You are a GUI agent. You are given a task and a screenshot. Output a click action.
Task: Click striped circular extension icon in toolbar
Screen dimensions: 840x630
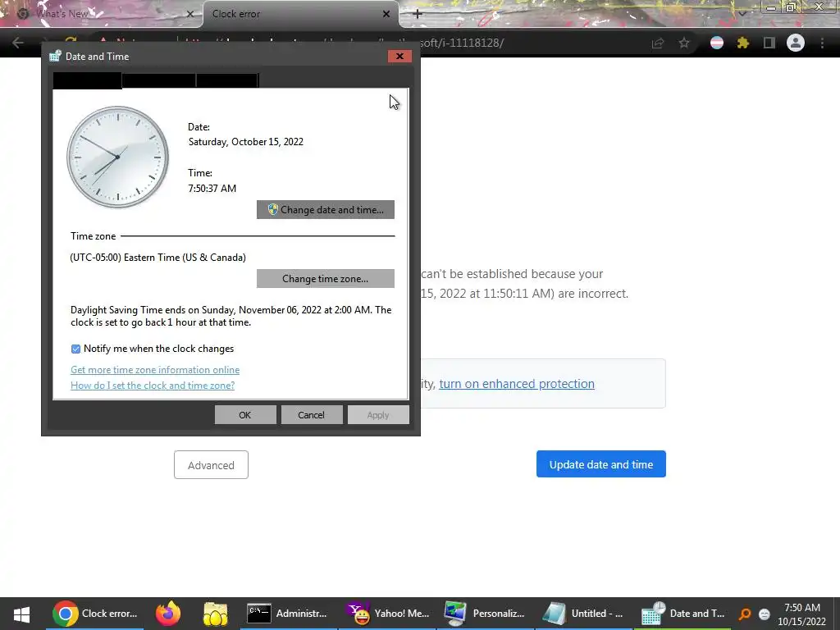[717, 43]
